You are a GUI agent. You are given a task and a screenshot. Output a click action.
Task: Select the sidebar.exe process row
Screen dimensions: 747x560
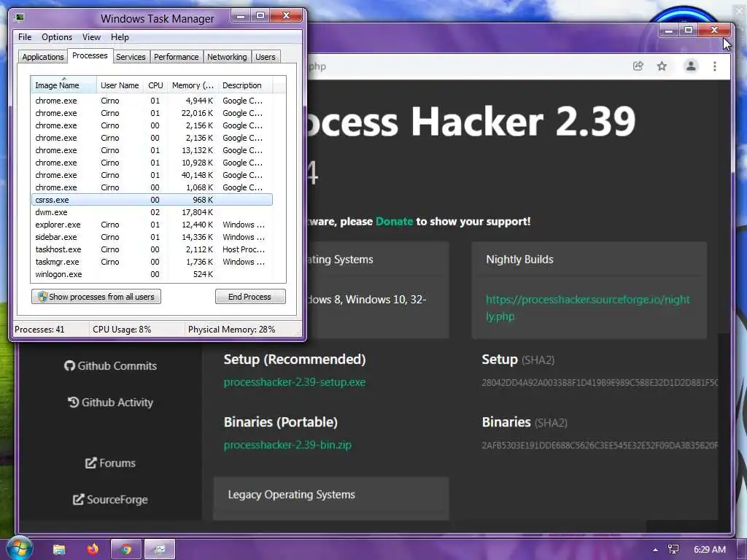click(x=152, y=237)
